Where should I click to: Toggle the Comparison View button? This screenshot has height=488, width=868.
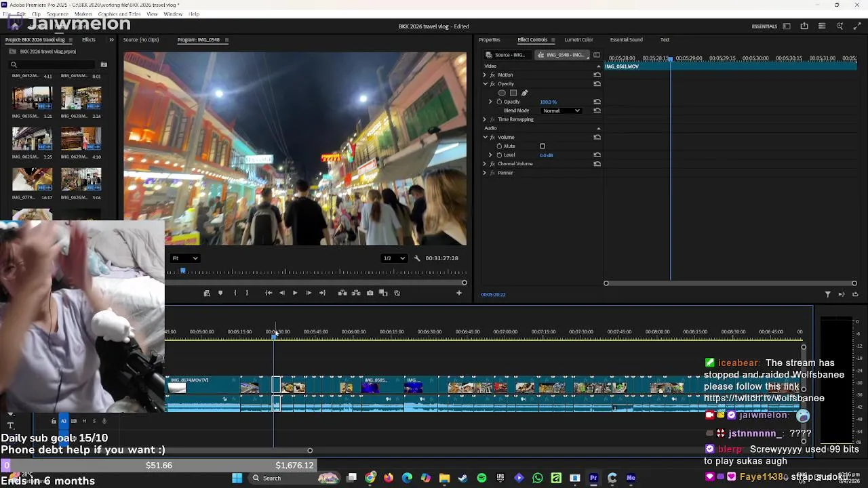point(383,293)
